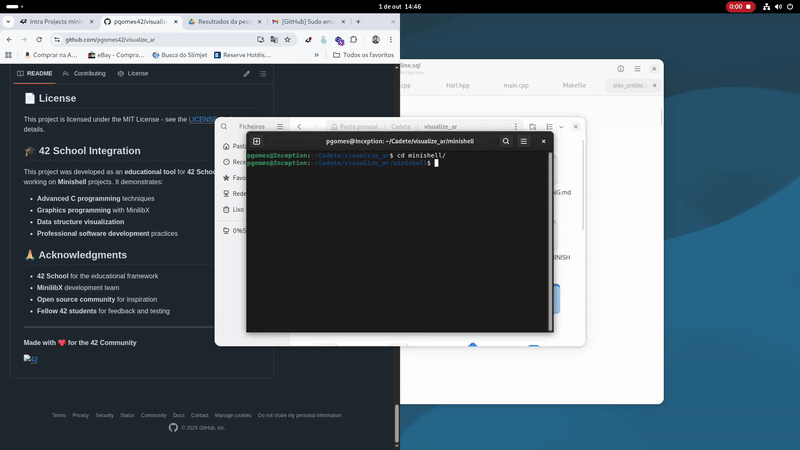Click the terminal search icon
The width and height of the screenshot is (800, 450).
click(506, 141)
